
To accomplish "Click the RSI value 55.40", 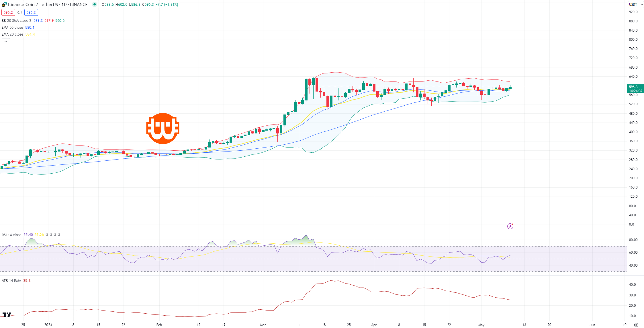I will [x=28, y=235].
